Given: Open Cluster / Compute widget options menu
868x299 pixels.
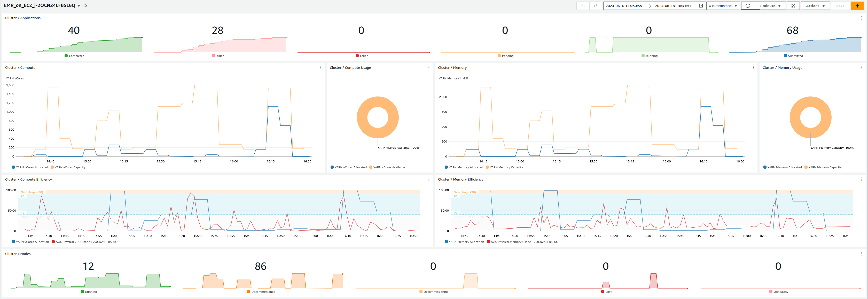Looking at the screenshot, I should tap(320, 68).
